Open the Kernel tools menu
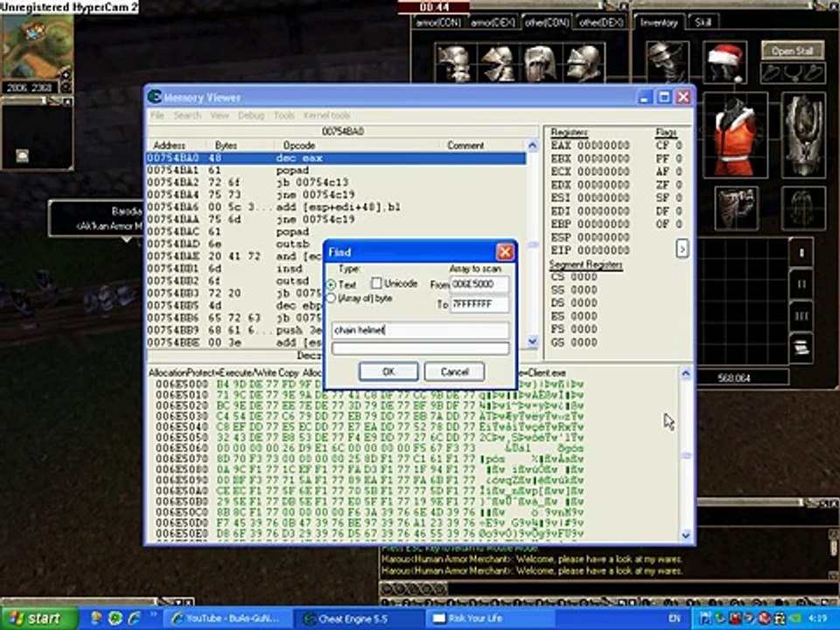 (x=326, y=115)
